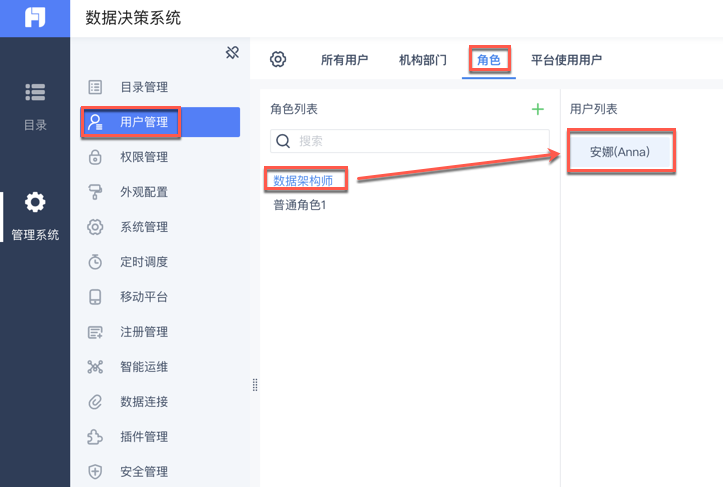Select 智能运维 in the sidebar

pos(143,367)
